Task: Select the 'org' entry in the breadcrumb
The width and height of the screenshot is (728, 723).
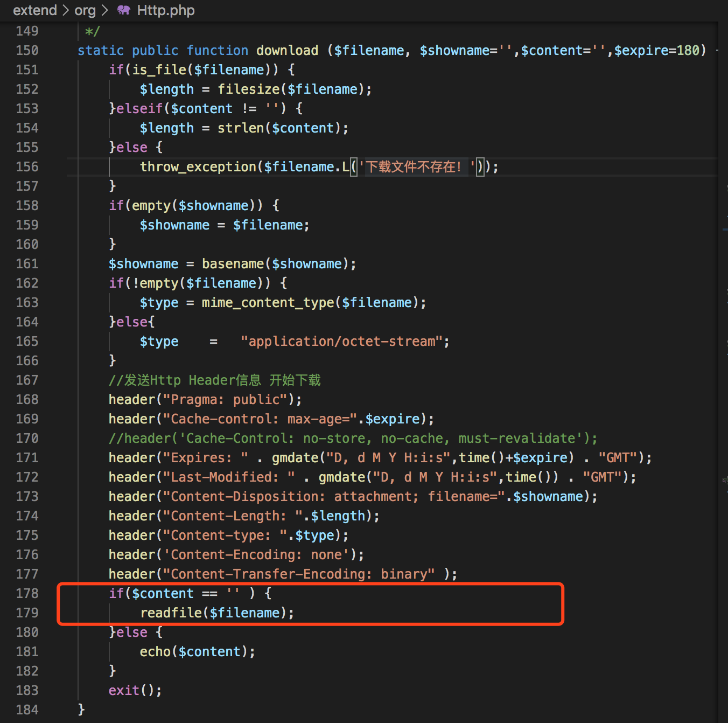Action: click(x=85, y=10)
